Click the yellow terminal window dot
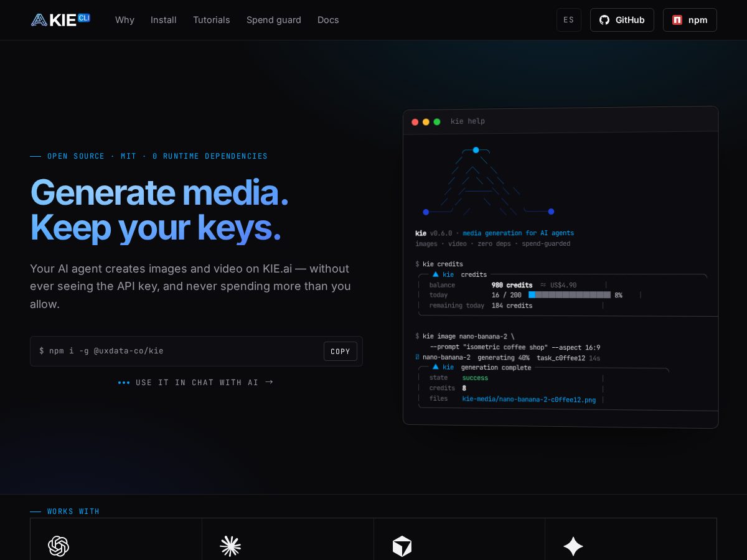Image resolution: width=747 pixels, height=560 pixels. [426, 122]
